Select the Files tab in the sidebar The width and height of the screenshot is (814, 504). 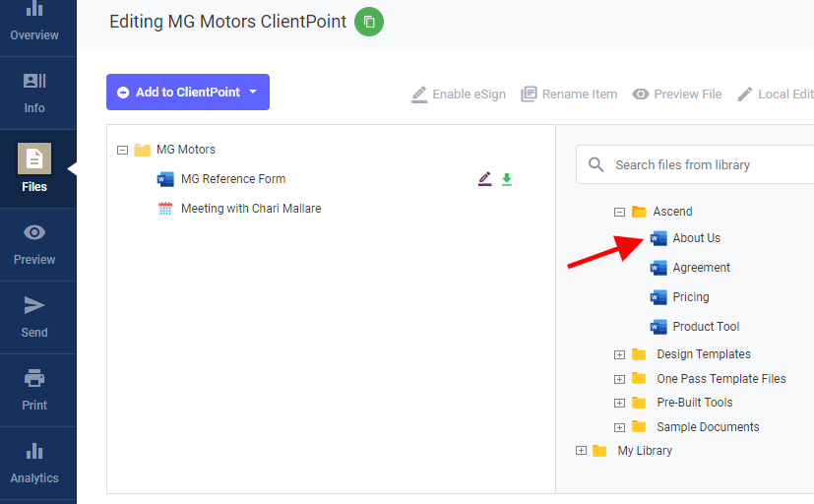(34, 168)
